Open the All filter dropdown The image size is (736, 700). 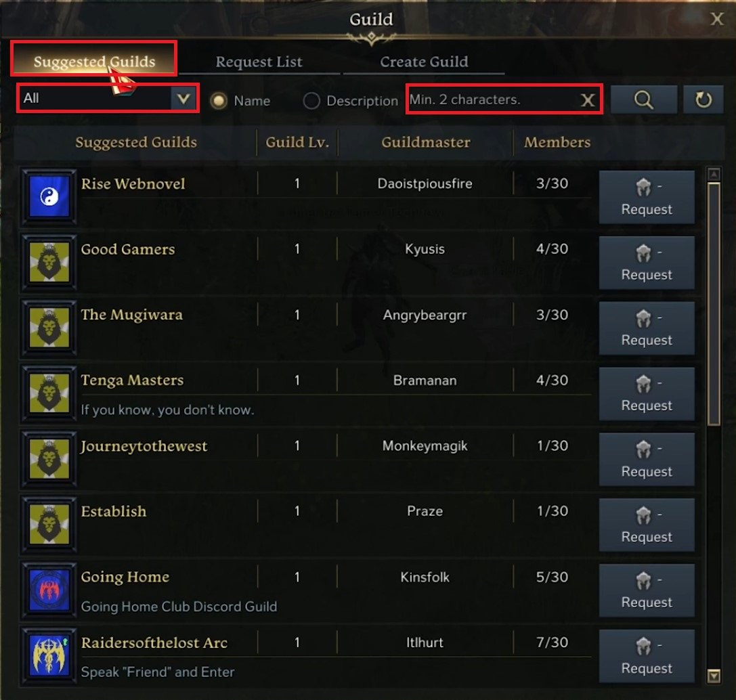pyautogui.click(x=107, y=99)
